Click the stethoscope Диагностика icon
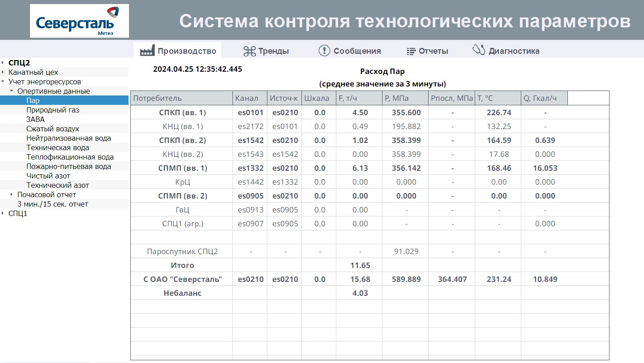Image resolution: width=644 pixels, height=363 pixels. [x=479, y=50]
